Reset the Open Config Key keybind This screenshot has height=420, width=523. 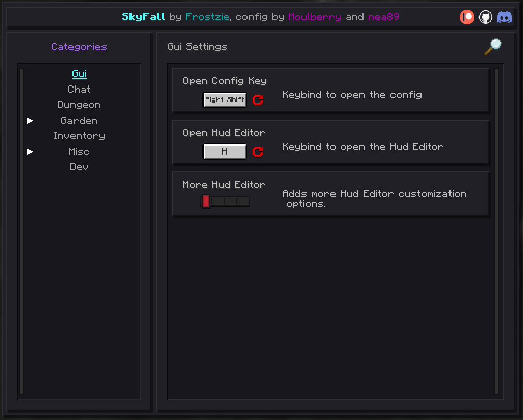tap(258, 100)
